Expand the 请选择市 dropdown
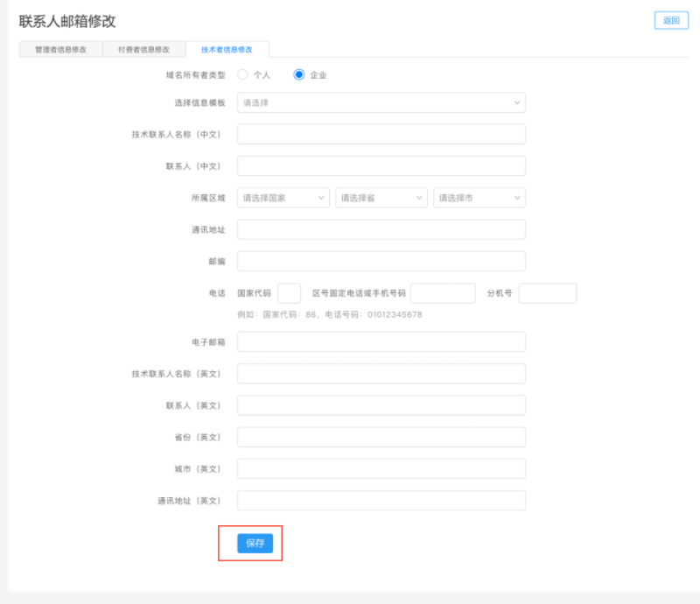The image size is (700, 604). coord(479,198)
